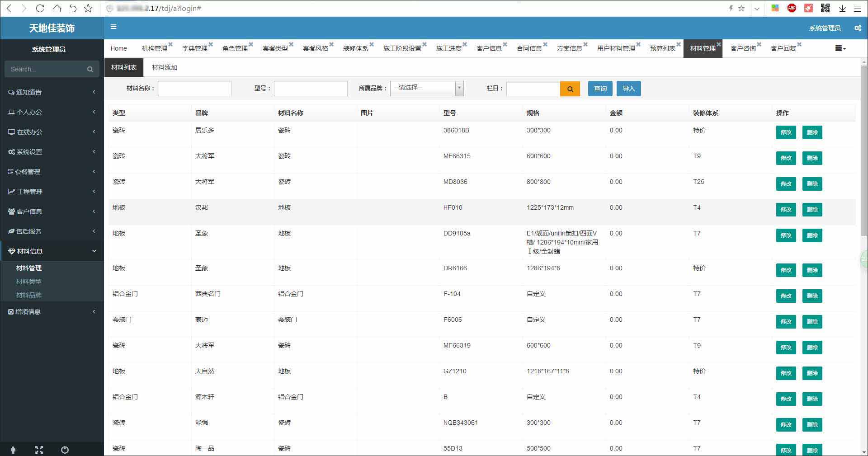868x456 pixels.
Task: Click the person icon at sidebar bottom
Action: (13, 450)
